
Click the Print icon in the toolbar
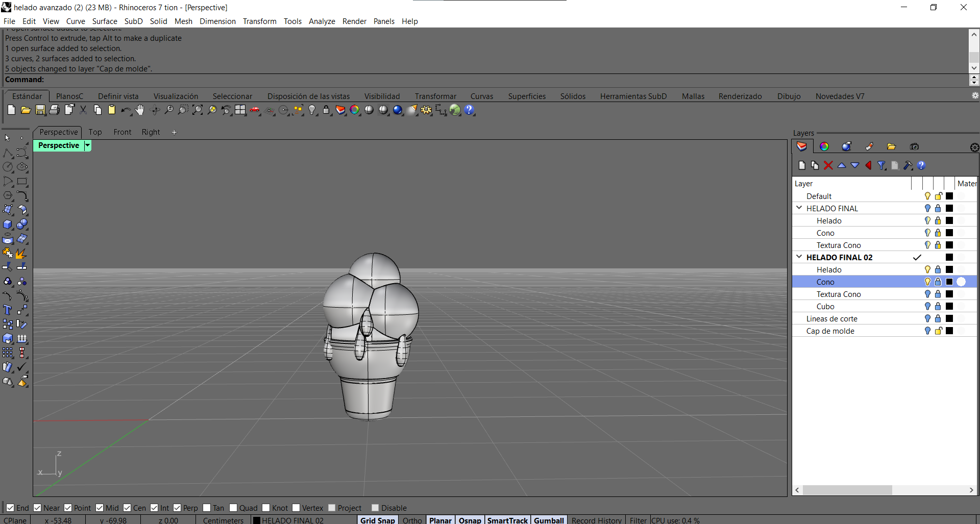click(x=54, y=110)
